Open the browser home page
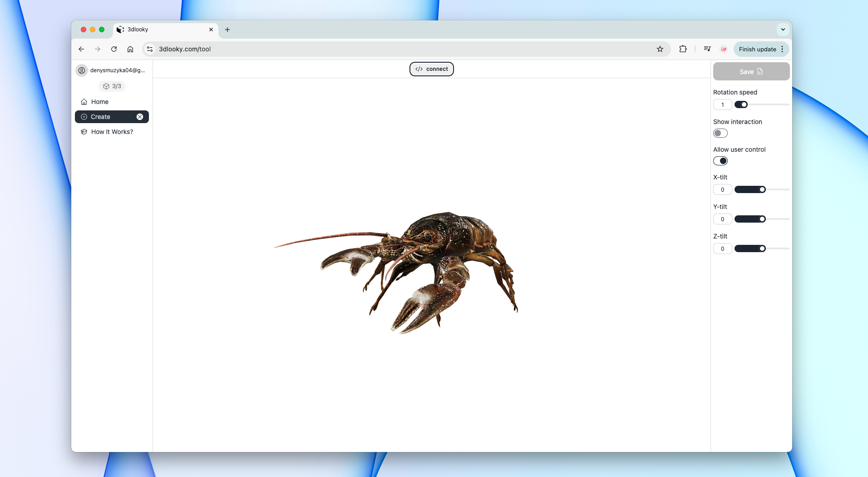Image resolution: width=868 pixels, height=477 pixels. (130, 49)
